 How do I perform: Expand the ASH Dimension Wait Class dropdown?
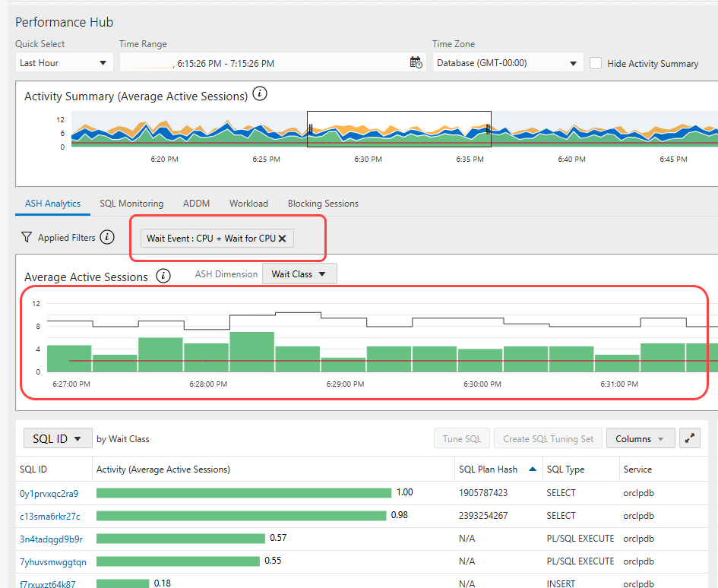[x=299, y=274]
